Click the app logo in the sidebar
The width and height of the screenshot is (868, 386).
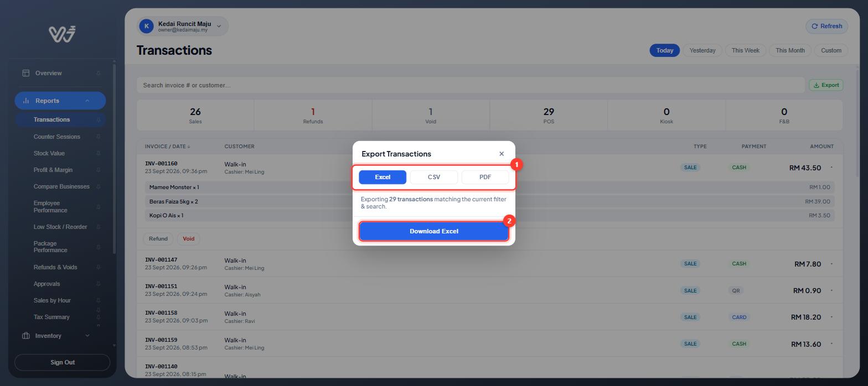pos(62,34)
